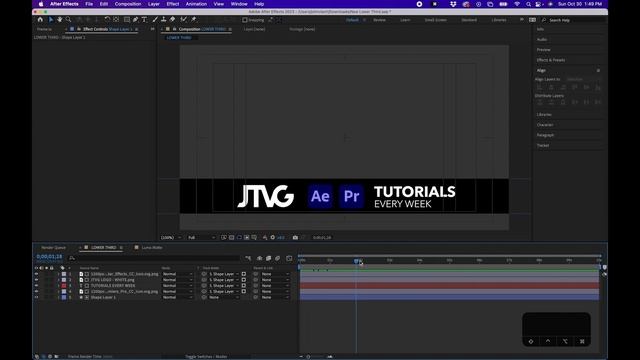
Task: Select the Selection (arrow) tool
Action: pyautogui.click(x=51, y=20)
